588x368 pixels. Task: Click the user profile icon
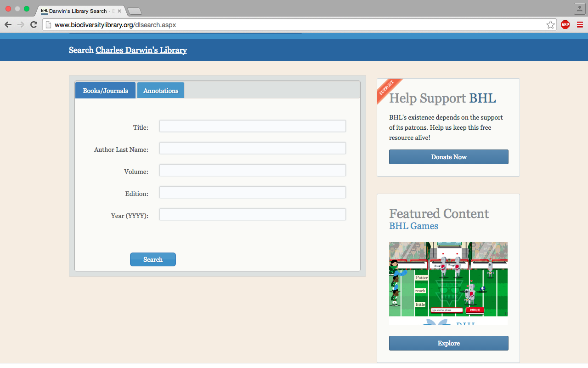(x=579, y=9)
